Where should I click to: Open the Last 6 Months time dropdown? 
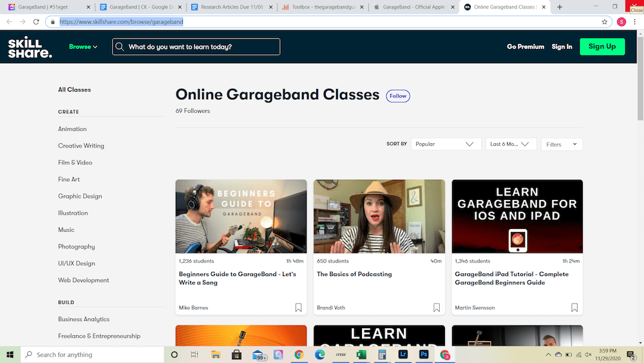point(511,144)
